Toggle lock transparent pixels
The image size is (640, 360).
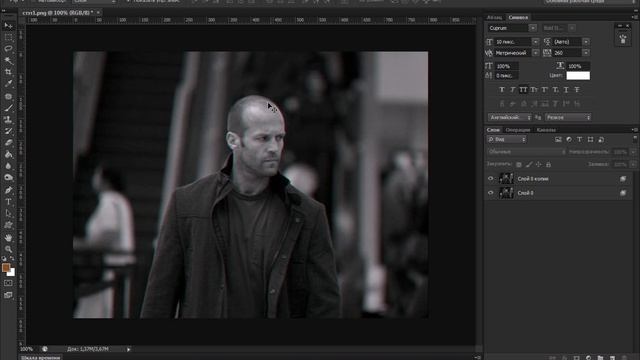pos(519,164)
